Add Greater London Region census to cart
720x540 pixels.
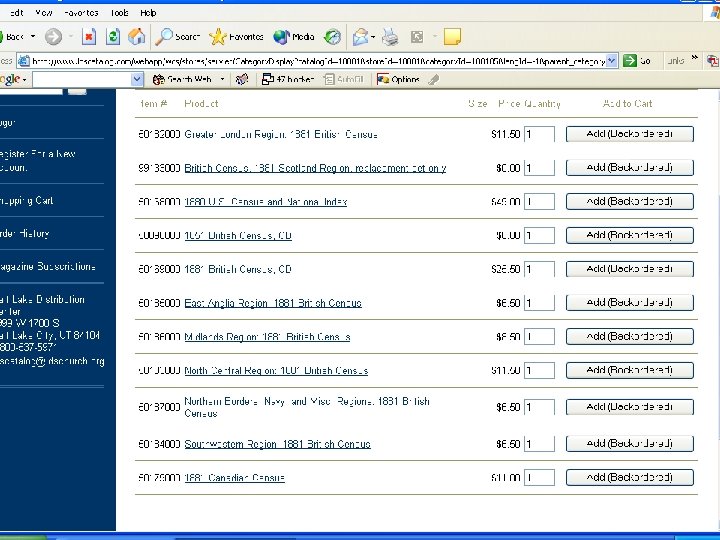[x=630, y=134]
